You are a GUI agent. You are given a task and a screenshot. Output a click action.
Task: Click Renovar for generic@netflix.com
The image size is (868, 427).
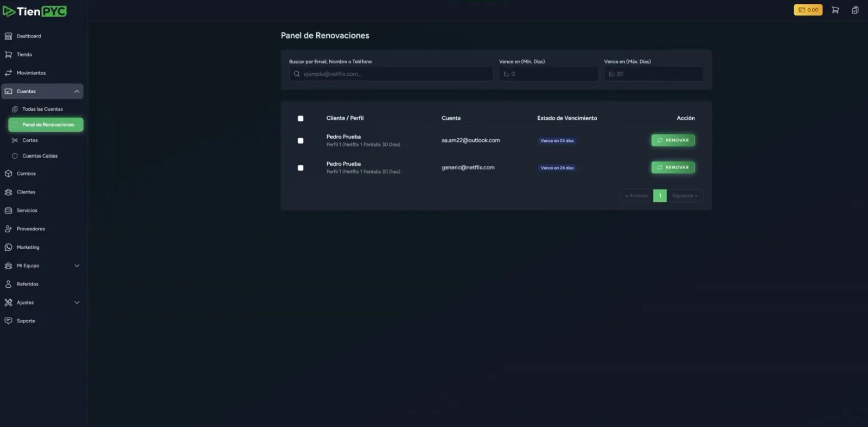point(673,167)
